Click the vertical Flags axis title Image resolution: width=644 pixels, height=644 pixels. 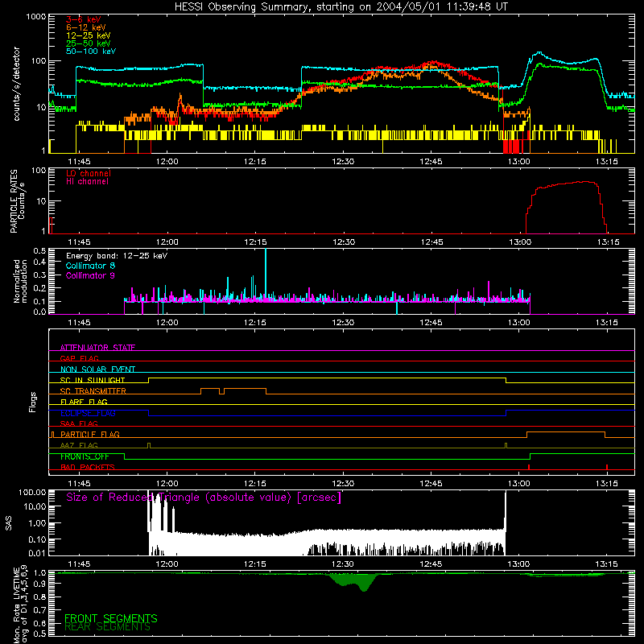(33, 402)
